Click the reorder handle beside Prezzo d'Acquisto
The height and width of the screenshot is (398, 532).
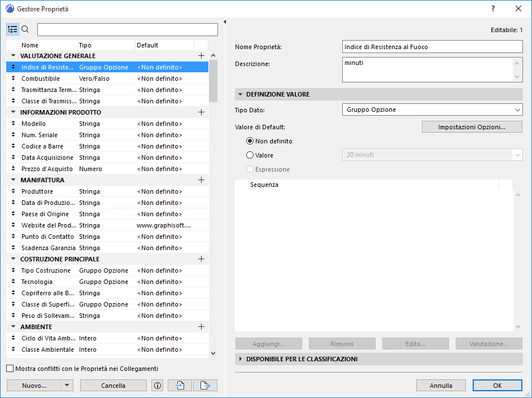[13, 168]
